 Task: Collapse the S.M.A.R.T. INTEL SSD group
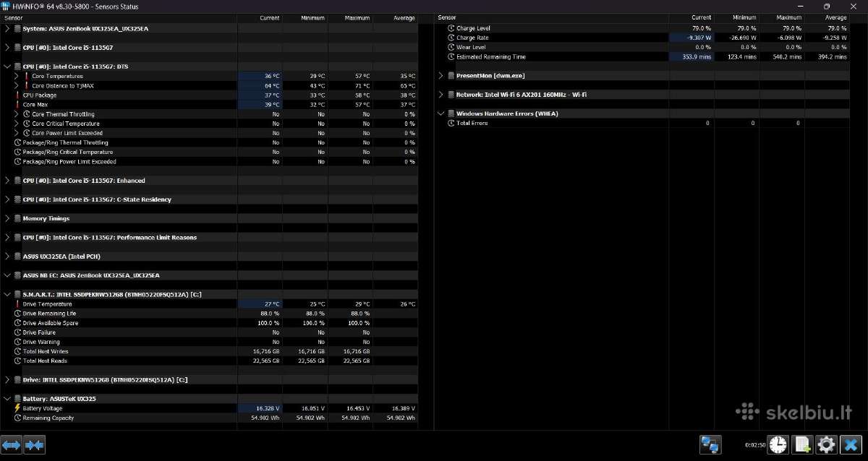[x=7, y=294]
